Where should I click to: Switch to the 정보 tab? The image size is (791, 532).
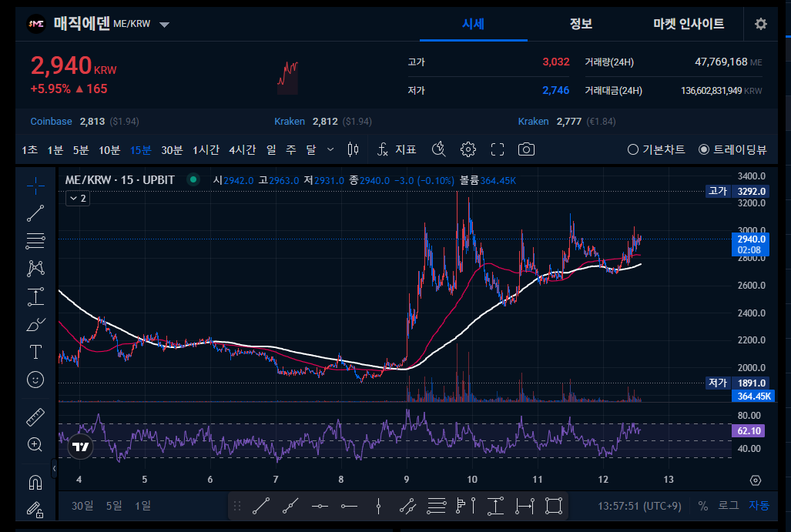(581, 24)
